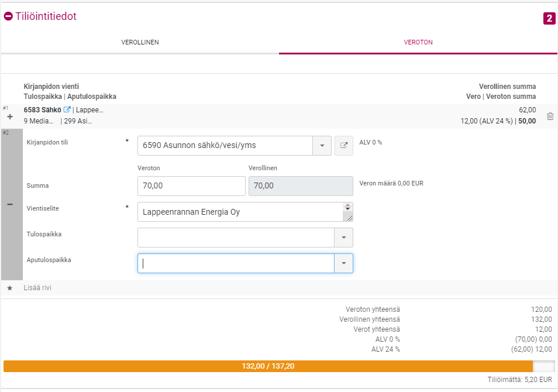Click the Veroton summa input field
This screenshot has width=558, height=392.
point(191,186)
